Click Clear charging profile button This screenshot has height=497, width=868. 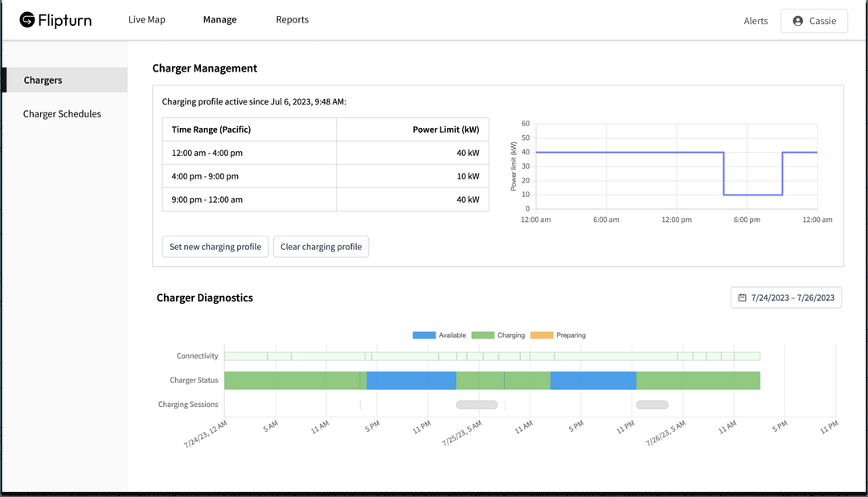click(x=321, y=247)
